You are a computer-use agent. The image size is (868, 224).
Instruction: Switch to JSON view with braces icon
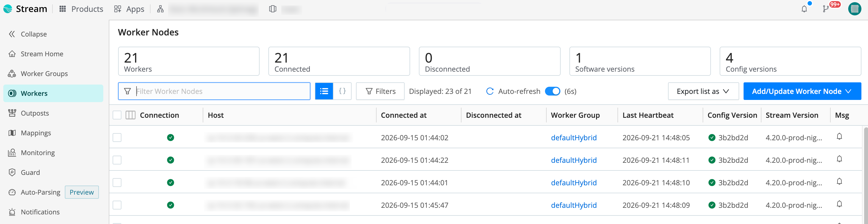pyautogui.click(x=342, y=91)
